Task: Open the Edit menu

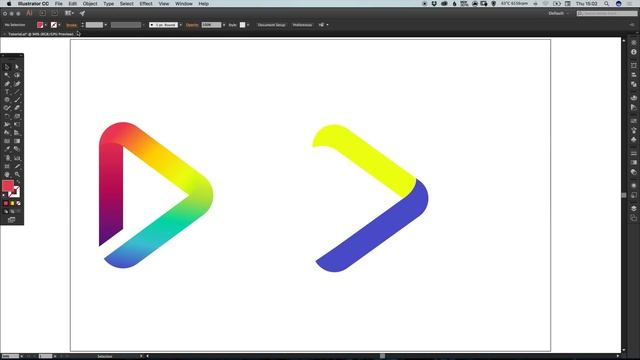Action: [x=73, y=4]
